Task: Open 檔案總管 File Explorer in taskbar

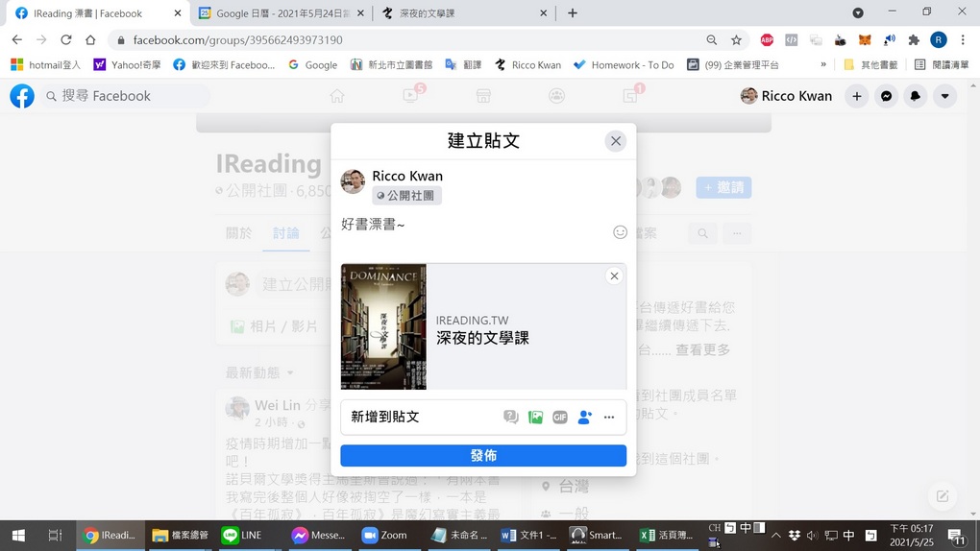Action: tap(180, 536)
